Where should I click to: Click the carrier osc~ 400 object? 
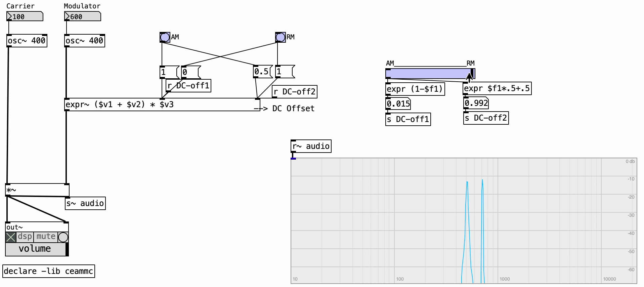click(x=27, y=41)
